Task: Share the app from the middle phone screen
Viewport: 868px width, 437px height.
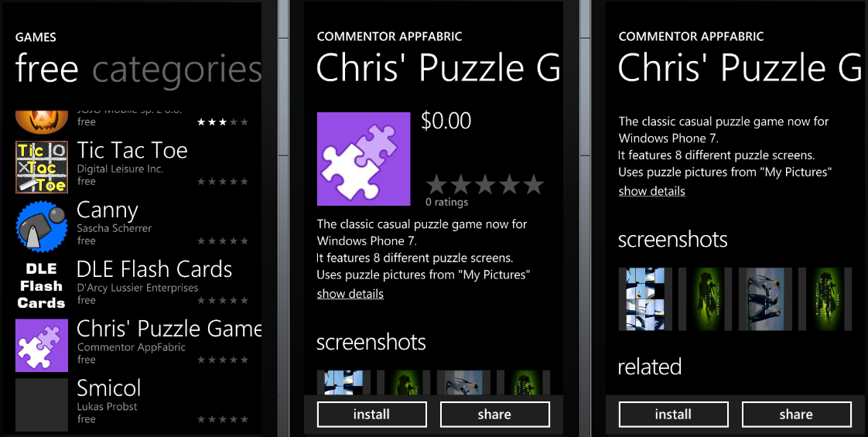Action: pos(494,415)
